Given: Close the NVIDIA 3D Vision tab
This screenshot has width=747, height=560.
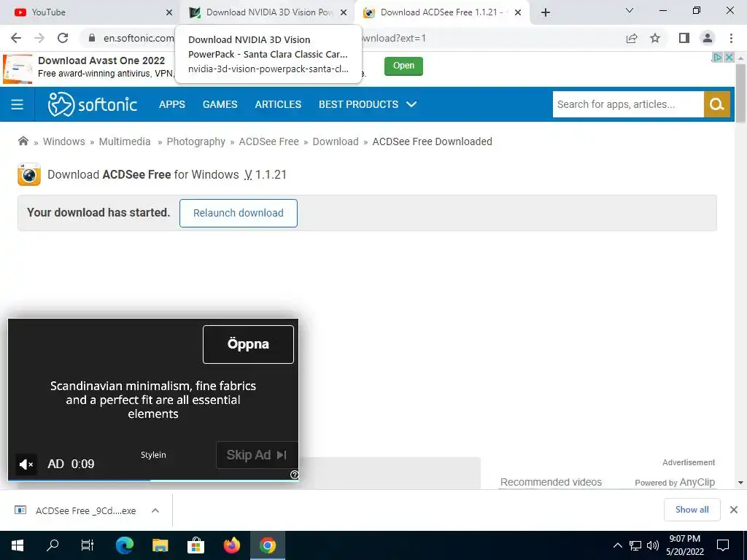Looking at the screenshot, I should (344, 12).
